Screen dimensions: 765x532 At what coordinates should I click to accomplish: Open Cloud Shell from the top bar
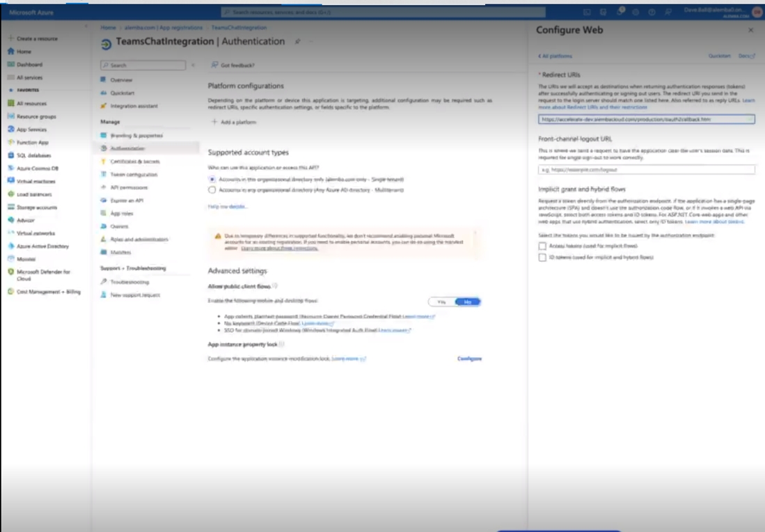(587, 12)
